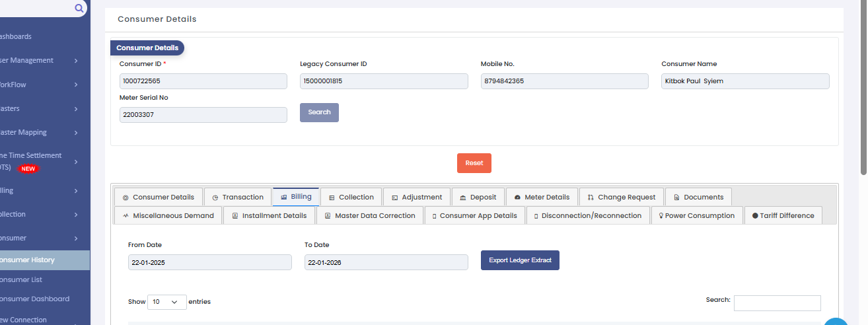Open the Show entries dropdown
This screenshot has width=868, height=325.
167,302
